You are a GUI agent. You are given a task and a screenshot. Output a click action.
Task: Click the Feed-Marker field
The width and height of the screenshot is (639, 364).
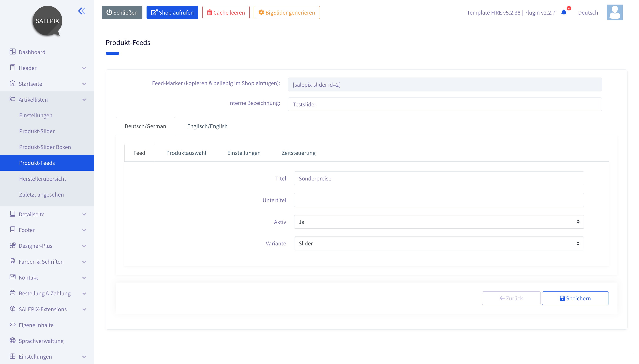445,84
